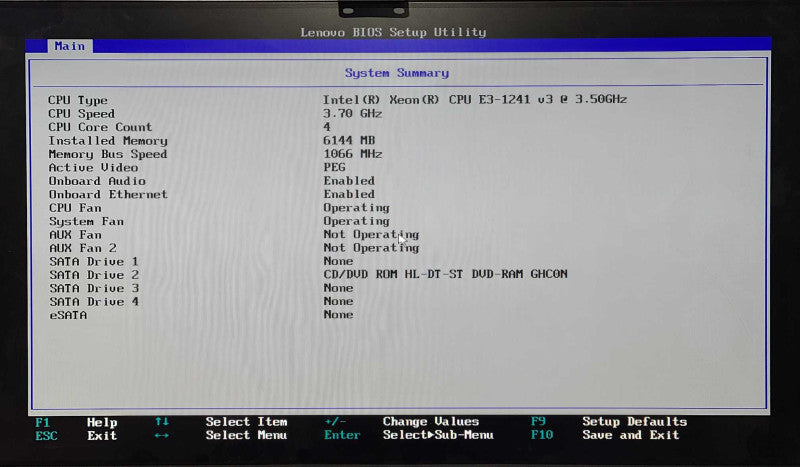Click Enabled value for Onboard Ethernet

pos(349,194)
